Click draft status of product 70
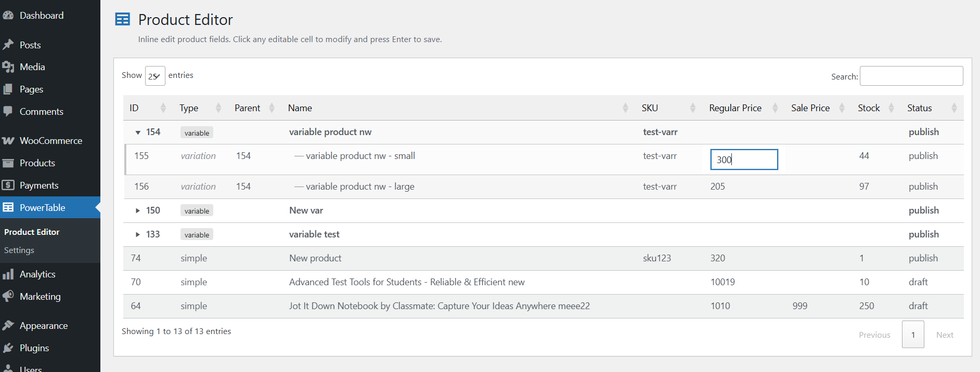This screenshot has height=372, width=980. pyautogui.click(x=918, y=282)
